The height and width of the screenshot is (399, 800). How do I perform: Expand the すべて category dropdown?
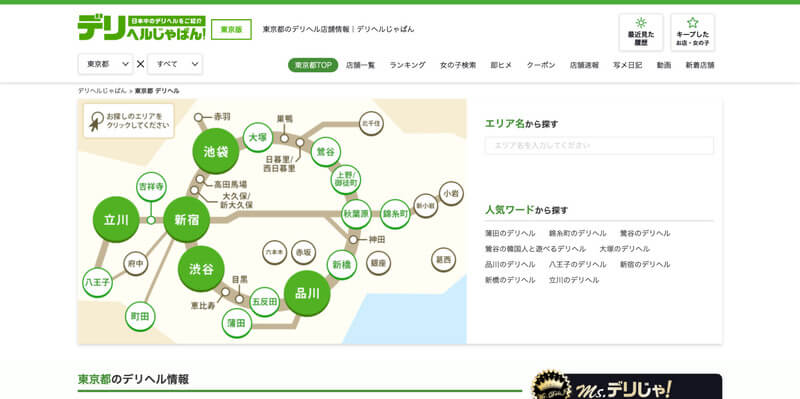(x=175, y=64)
